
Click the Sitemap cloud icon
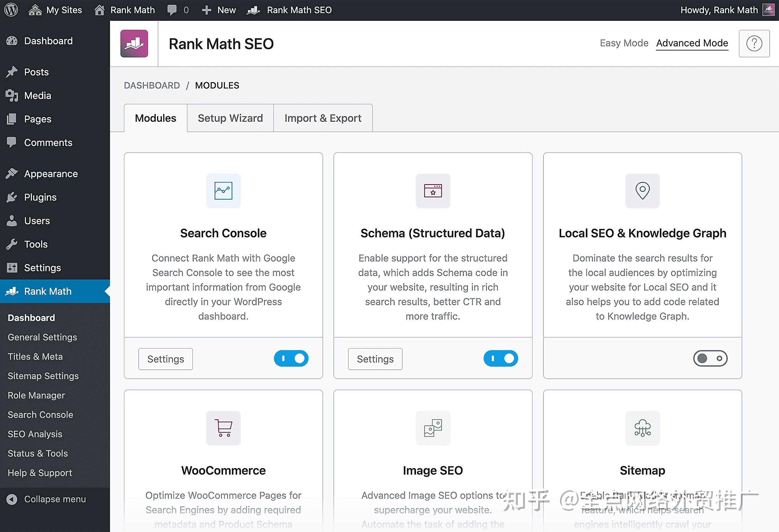(x=643, y=428)
